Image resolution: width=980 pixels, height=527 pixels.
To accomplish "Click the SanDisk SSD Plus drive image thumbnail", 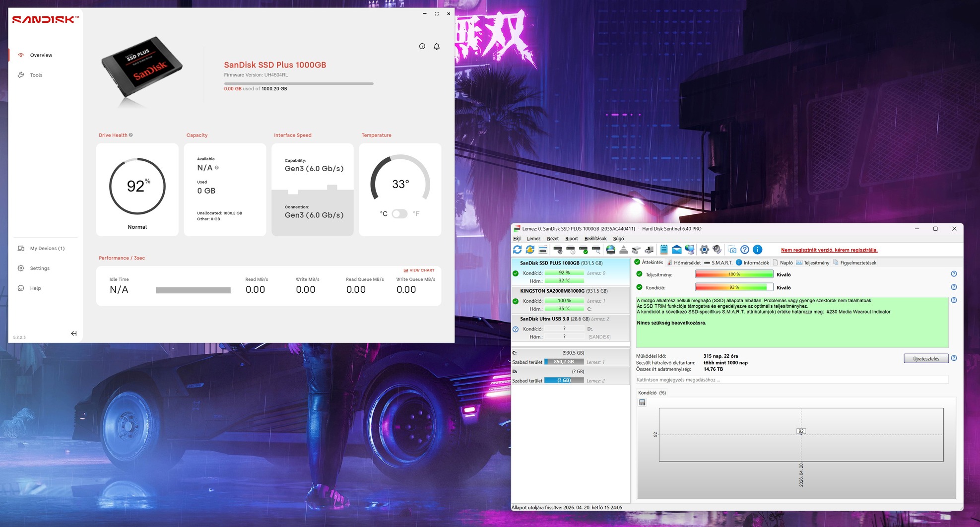I will [x=142, y=71].
